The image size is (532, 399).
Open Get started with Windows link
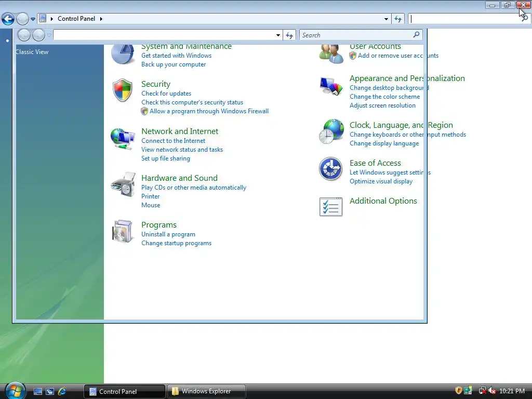click(x=177, y=56)
